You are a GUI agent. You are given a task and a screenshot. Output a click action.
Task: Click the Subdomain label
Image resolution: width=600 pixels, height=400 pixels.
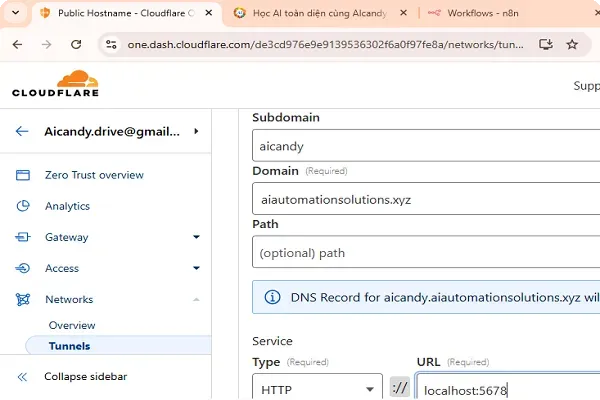286,118
